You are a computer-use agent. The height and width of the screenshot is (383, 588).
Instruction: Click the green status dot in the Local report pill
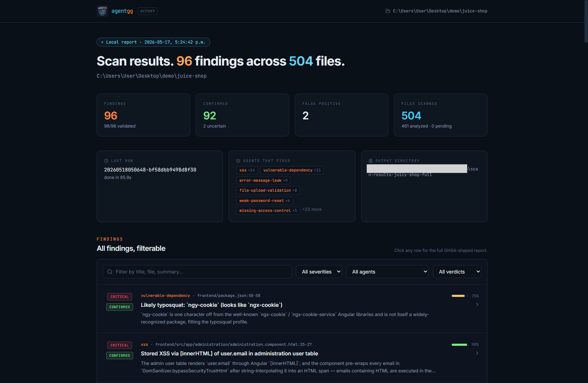(102, 42)
